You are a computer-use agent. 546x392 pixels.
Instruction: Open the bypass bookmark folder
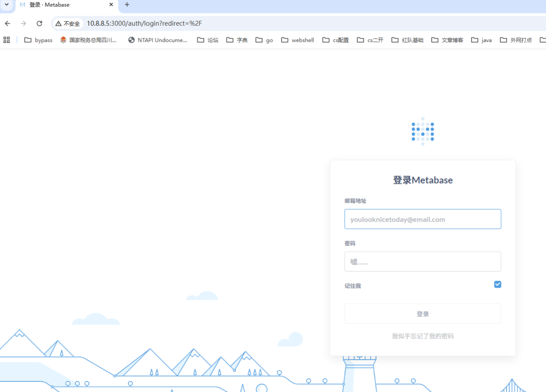click(x=38, y=40)
